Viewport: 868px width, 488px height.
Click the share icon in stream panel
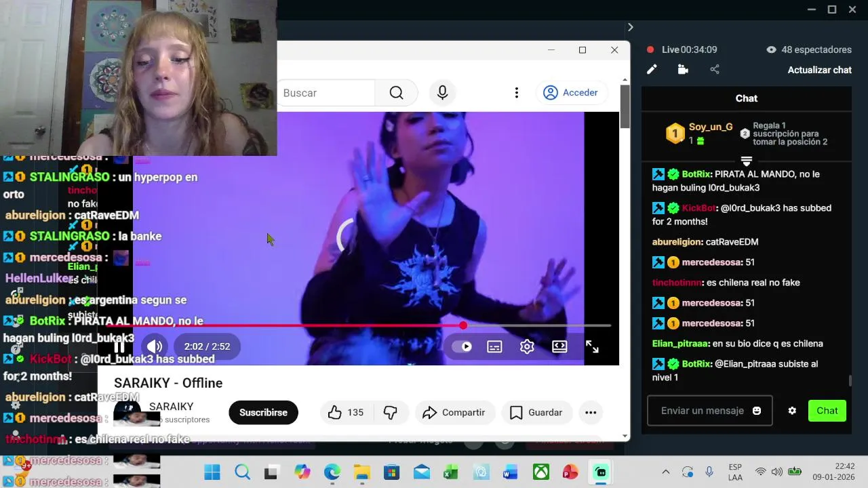(x=715, y=69)
